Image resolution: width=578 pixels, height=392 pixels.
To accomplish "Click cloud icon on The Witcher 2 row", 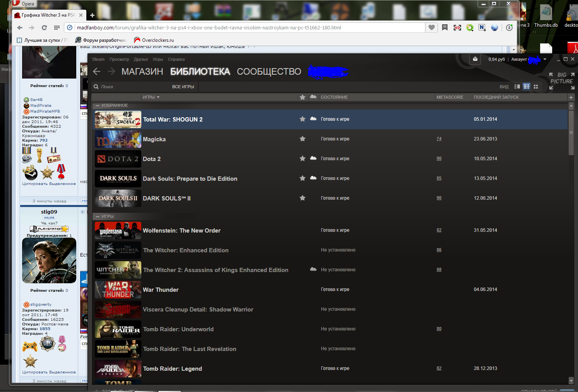I will pos(313,269).
